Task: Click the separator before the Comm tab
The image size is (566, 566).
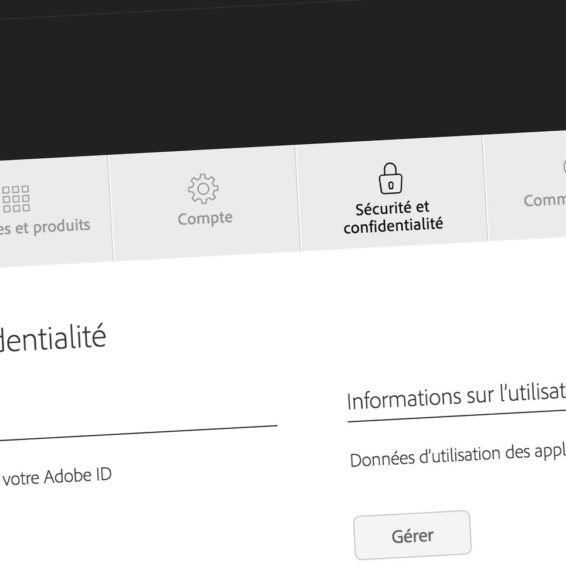Action: (485, 188)
